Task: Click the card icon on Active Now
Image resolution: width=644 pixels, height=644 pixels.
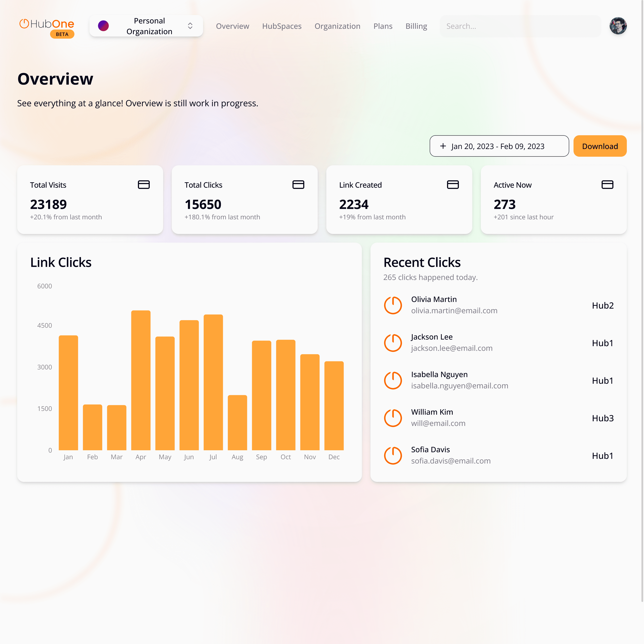Action: (x=607, y=185)
